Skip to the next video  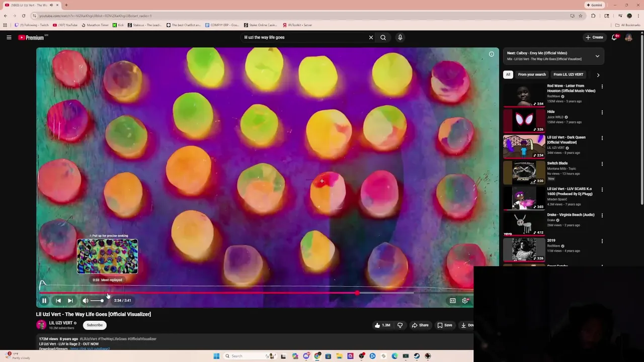click(70, 301)
